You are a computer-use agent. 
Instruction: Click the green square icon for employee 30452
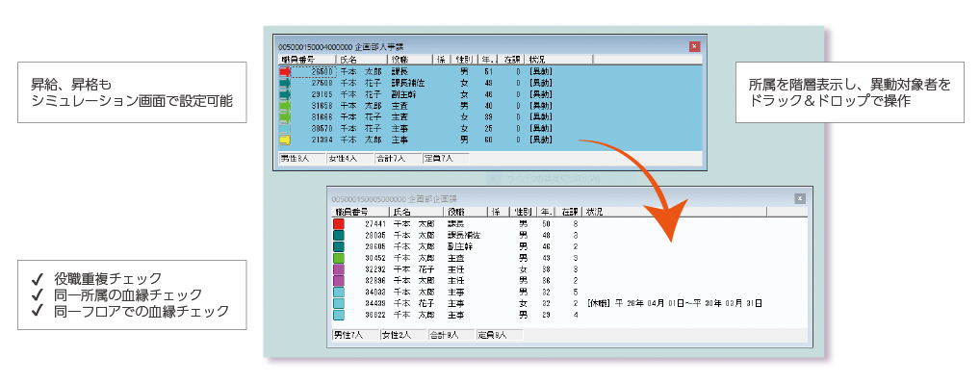339,257
